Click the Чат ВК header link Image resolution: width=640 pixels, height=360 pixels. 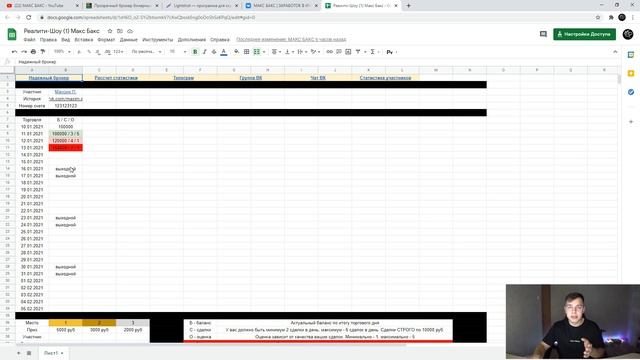318,78
